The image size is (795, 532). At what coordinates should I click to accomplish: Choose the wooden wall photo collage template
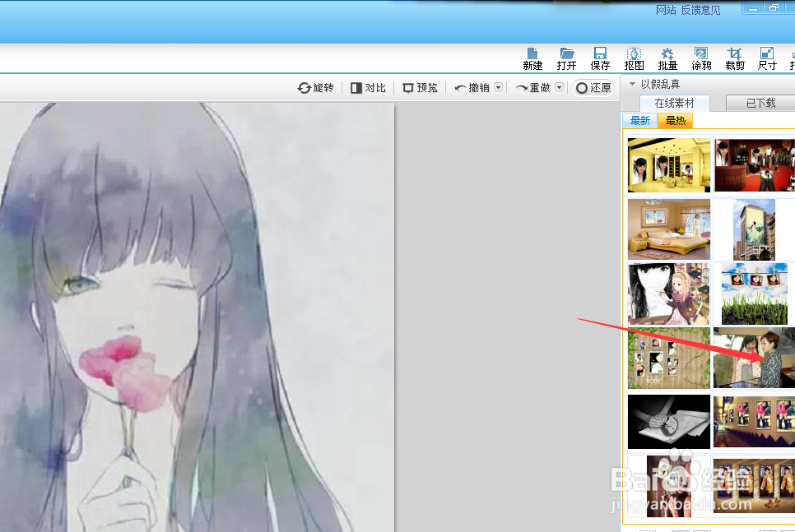coord(669,359)
